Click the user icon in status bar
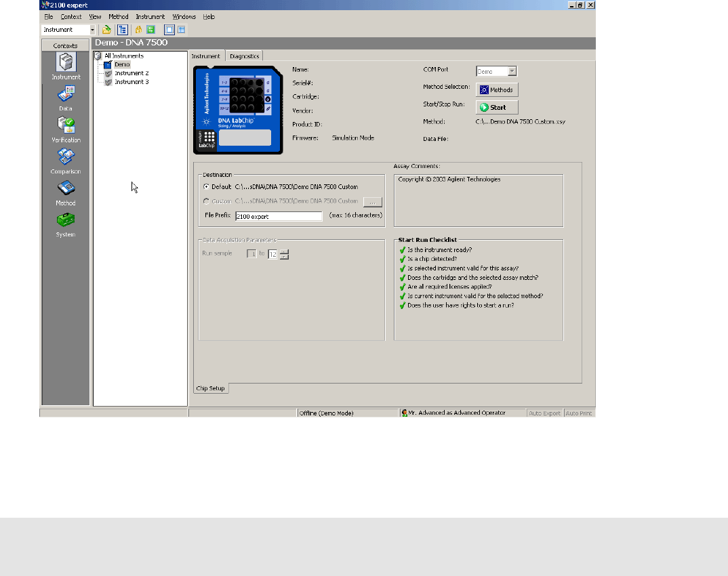 [405, 413]
